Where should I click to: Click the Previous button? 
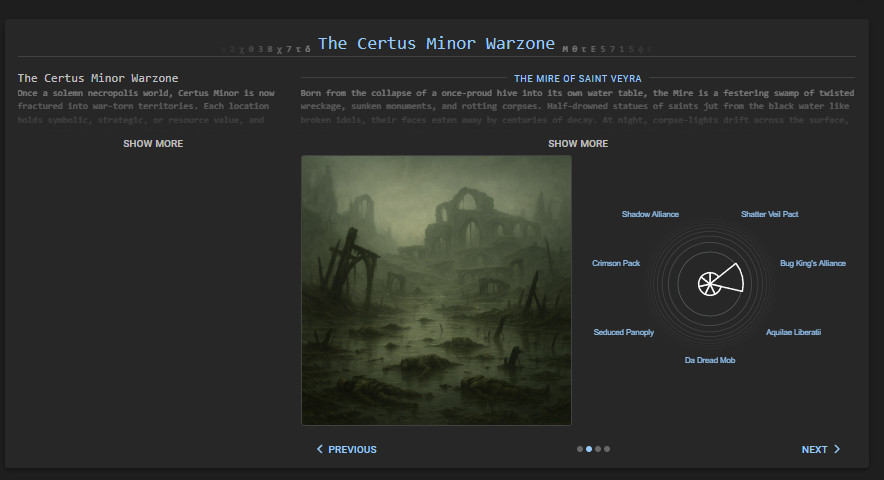[x=347, y=450]
